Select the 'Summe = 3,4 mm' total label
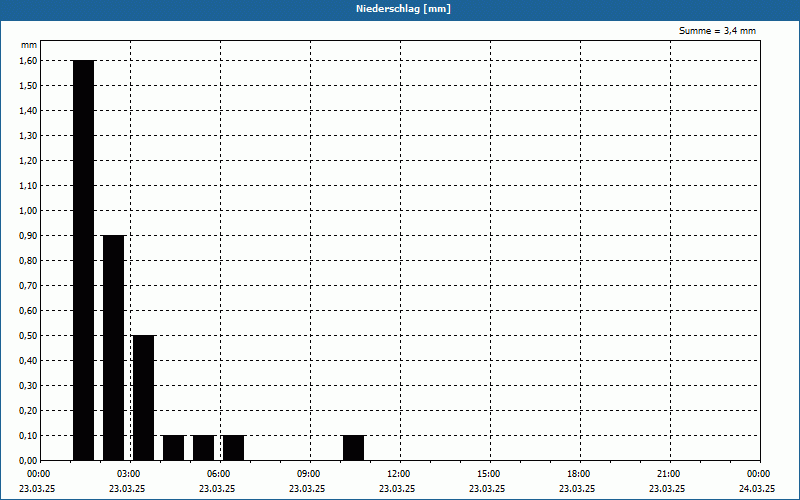Viewport: 800px width, 500px height. [717, 31]
